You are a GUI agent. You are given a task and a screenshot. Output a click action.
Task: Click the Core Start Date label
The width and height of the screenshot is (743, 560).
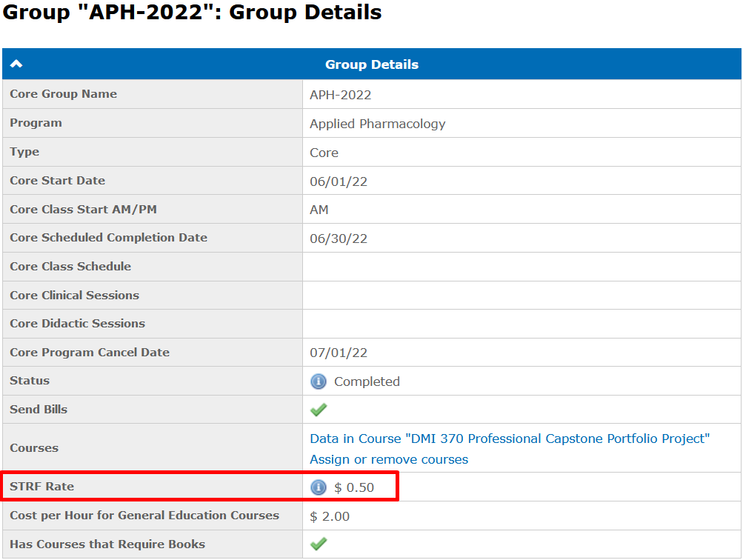coord(57,181)
